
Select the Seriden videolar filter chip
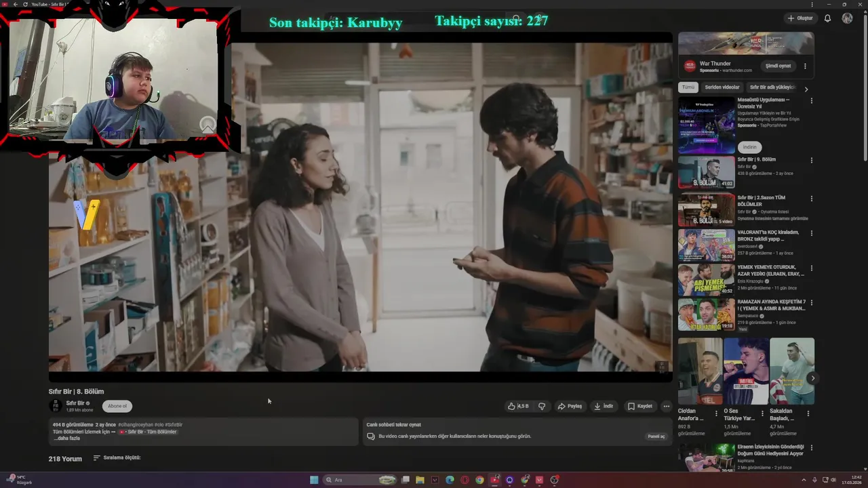click(722, 87)
